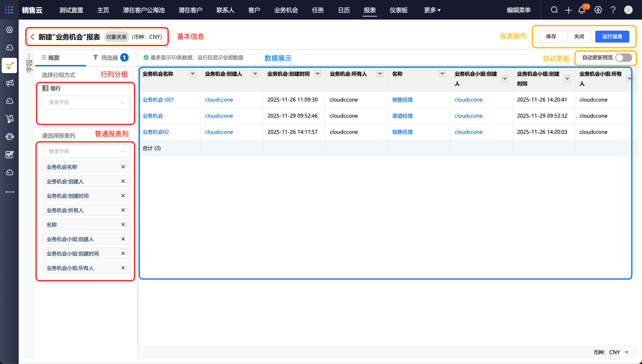
Task: Click the 运行报表 button
Action: pyautogui.click(x=612, y=37)
